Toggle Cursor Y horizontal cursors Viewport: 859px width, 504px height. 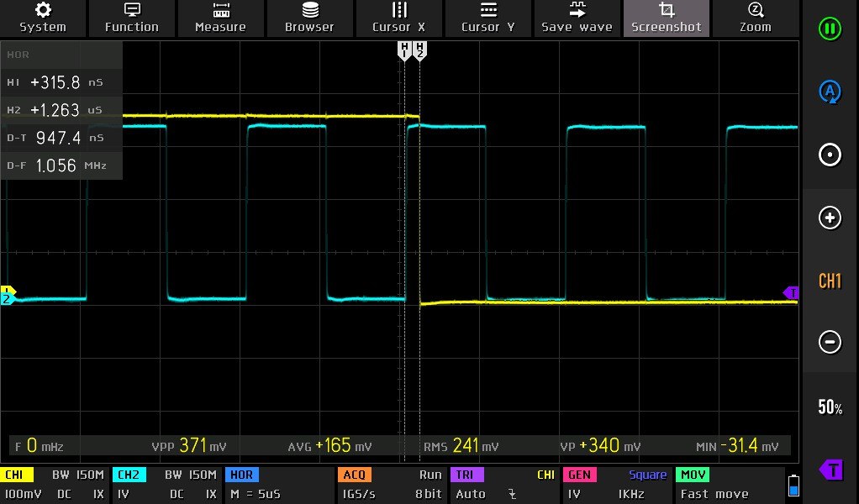click(488, 18)
